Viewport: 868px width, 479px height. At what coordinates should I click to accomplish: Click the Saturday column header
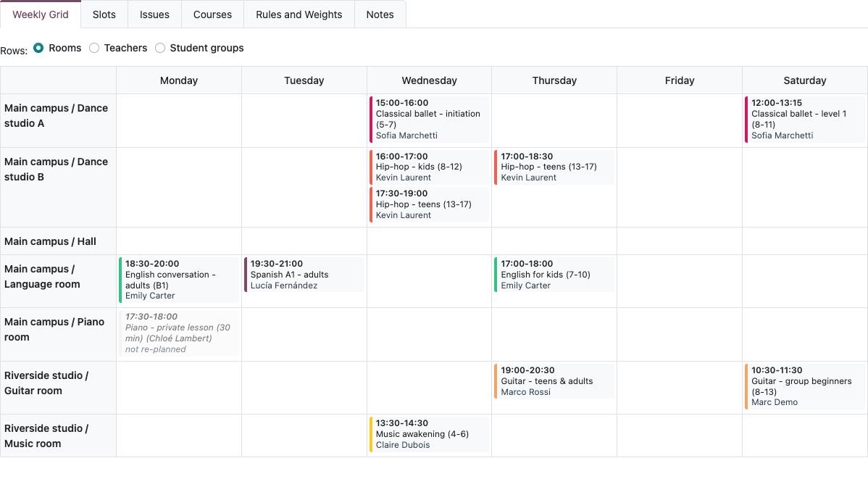805,80
